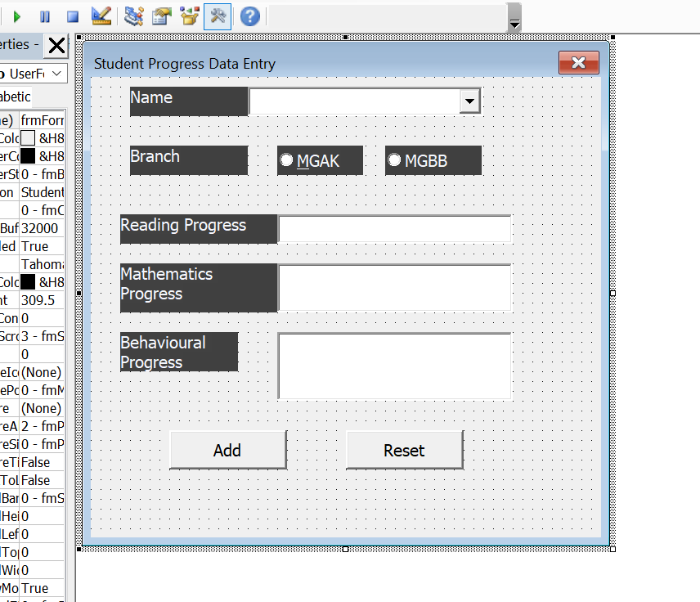This screenshot has width=700, height=602.
Task: Click the black BorderColor swatch in second row
Action: point(28,156)
